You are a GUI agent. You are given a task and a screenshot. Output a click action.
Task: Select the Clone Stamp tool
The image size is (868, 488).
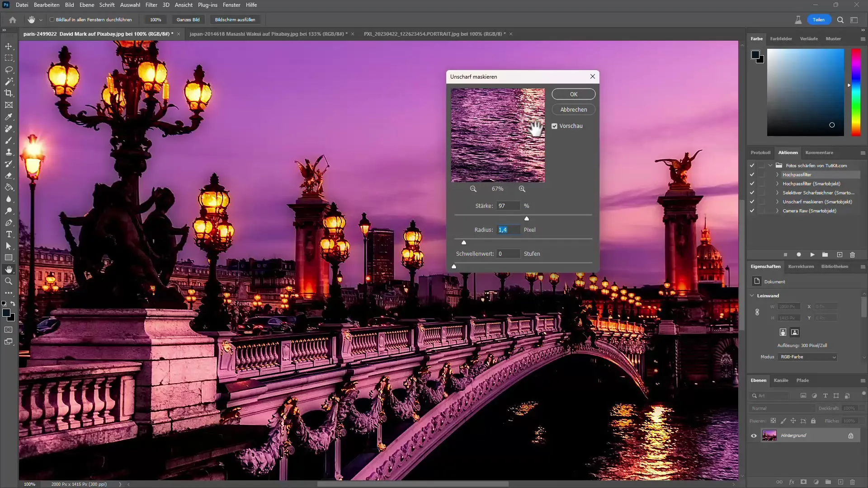(x=9, y=152)
